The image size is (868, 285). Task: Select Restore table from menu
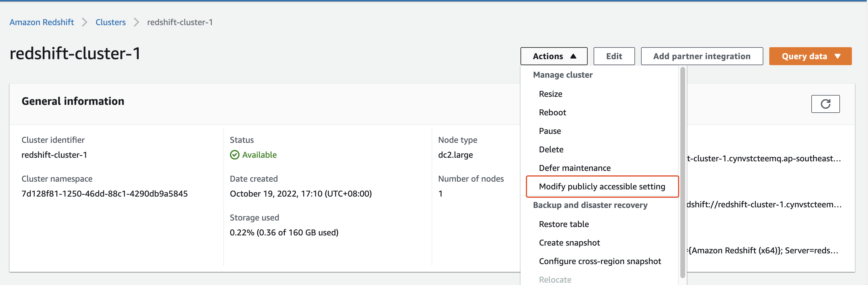564,224
